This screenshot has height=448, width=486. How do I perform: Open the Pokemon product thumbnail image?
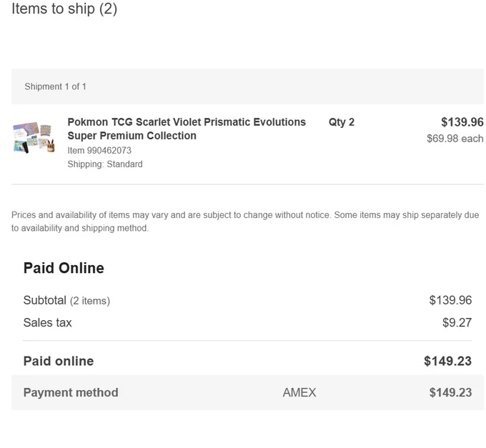coord(34,137)
